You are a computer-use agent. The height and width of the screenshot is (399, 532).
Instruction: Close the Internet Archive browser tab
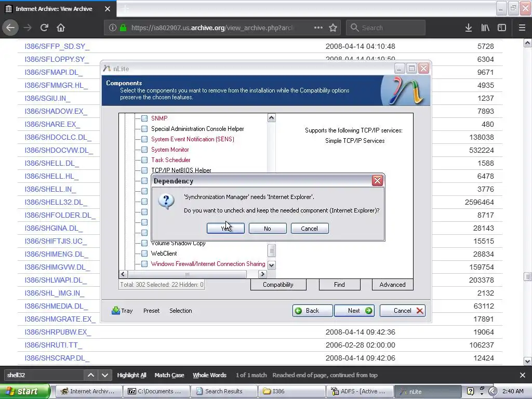coord(108,9)
